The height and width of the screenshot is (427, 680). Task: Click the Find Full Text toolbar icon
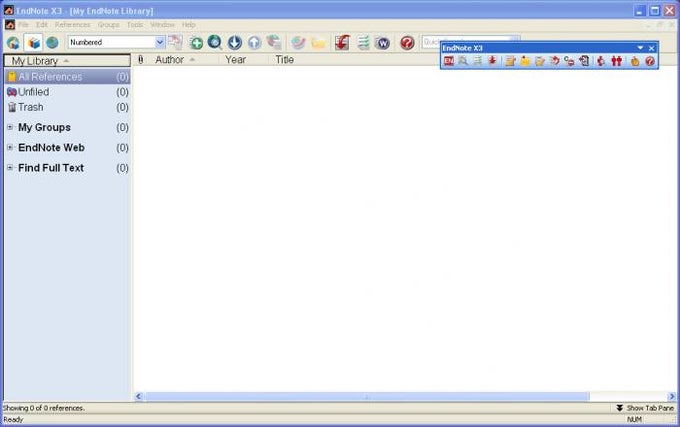(x=274, y=42)
